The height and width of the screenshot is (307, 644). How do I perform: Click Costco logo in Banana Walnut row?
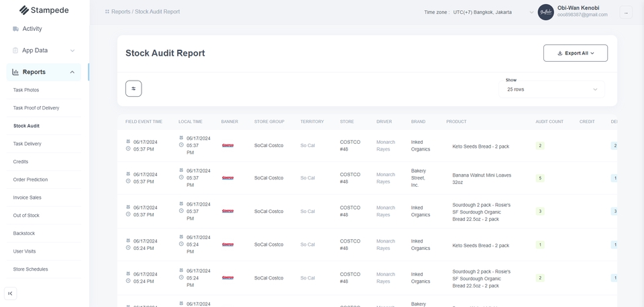point(227,178)
